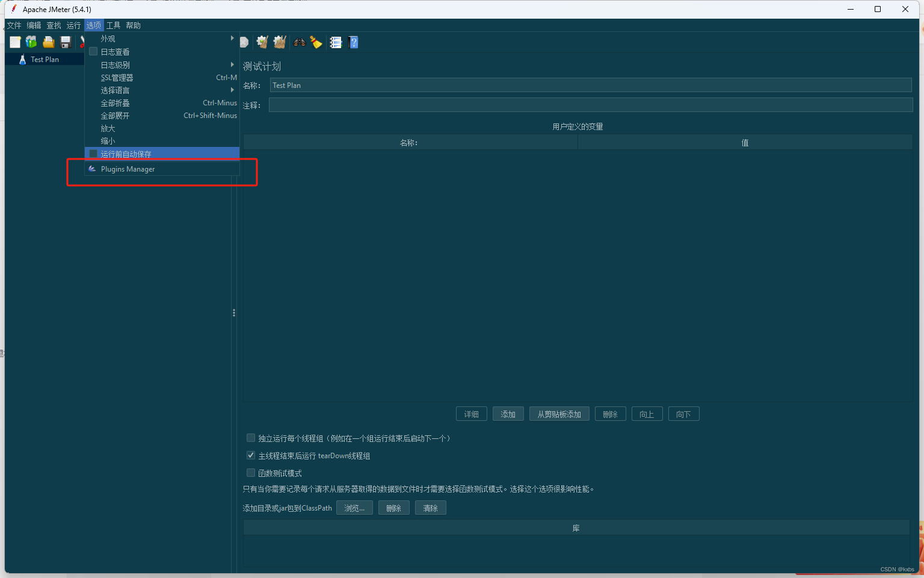Click the Clear gear-and-broom icon

pos(262,42)
